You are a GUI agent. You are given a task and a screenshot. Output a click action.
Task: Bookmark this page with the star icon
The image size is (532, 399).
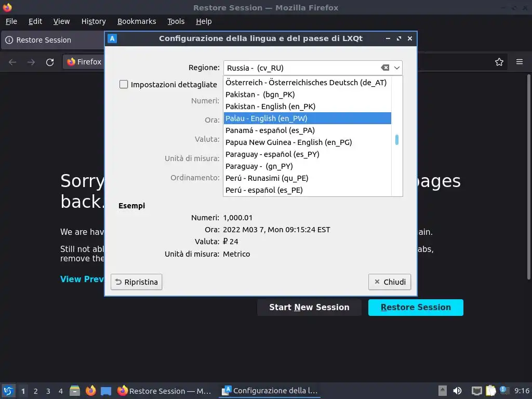pos(499,62)
